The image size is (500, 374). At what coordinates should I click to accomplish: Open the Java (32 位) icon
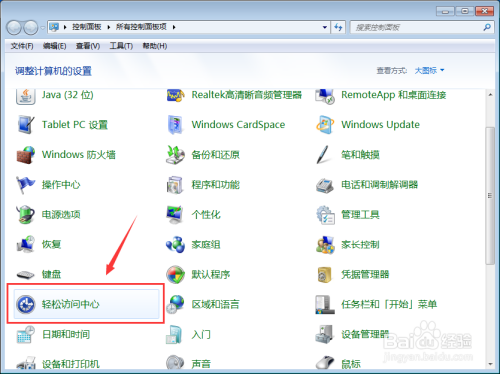pyautogui.click(x=26, y=96)
